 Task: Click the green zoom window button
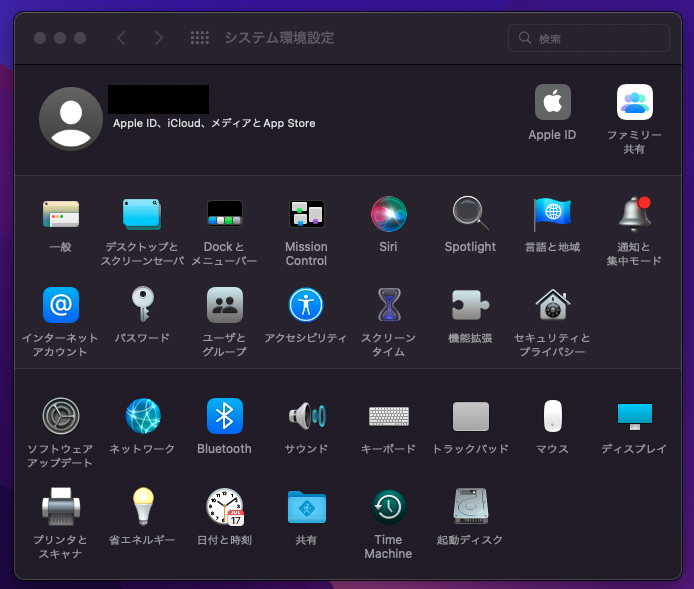[x=80, y=38]
